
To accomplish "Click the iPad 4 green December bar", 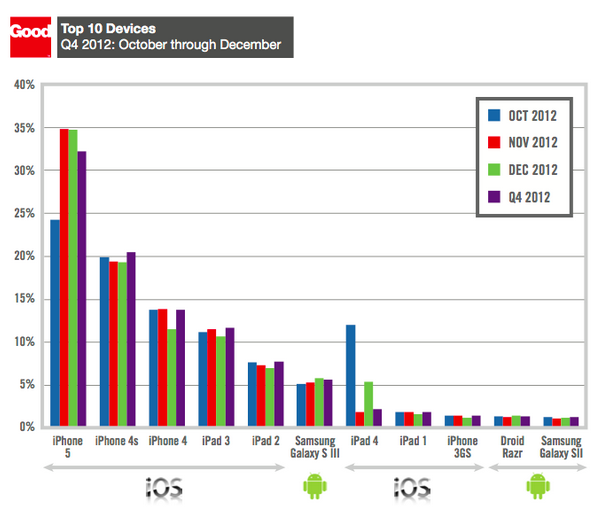I will click(369, 404).
